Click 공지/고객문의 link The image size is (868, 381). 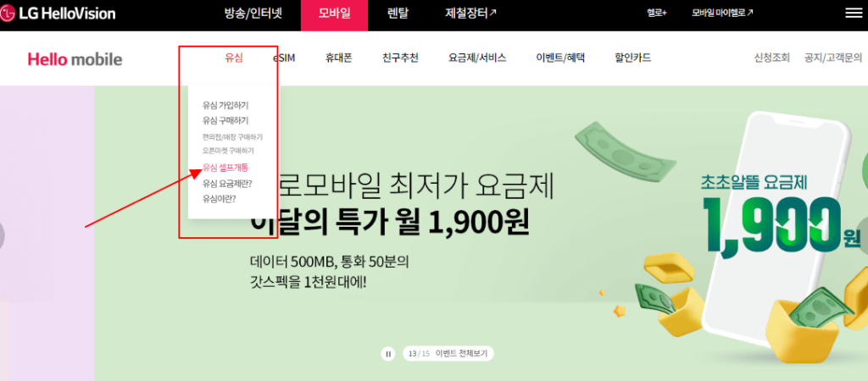point(833,58)
